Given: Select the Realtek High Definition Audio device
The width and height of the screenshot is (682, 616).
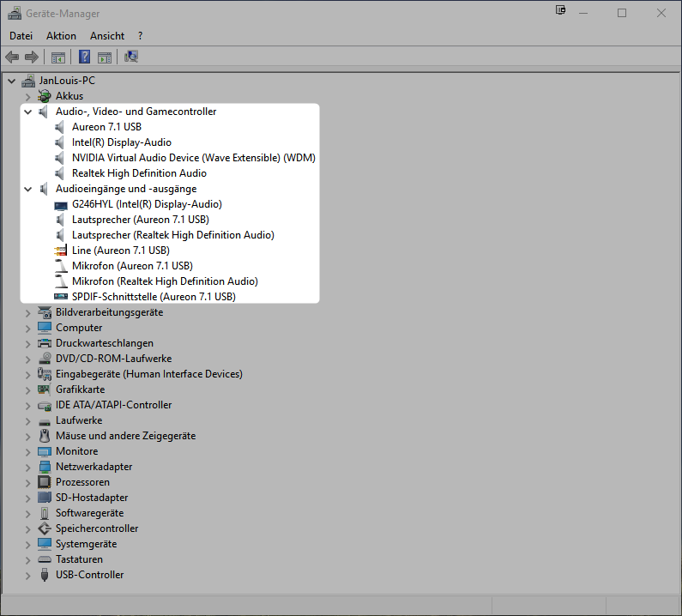Looking at the screenshot, I should pos(139,173).
